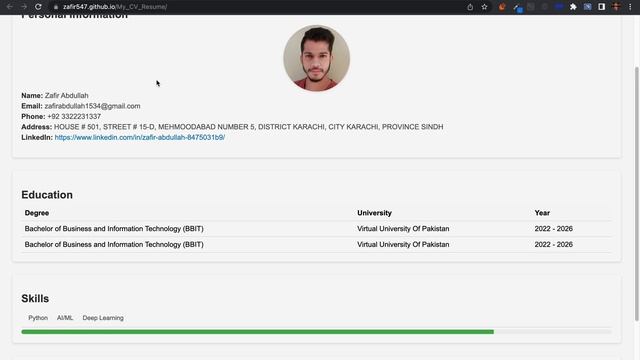Open the Chrome three-dot menu
Viewport: 640px width, 360px height.
coord(630,7)
